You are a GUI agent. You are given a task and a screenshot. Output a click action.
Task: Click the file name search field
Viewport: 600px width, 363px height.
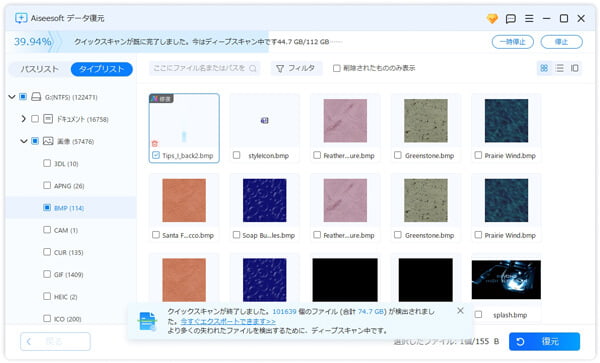pyautogui.click(x=204, y=68)
